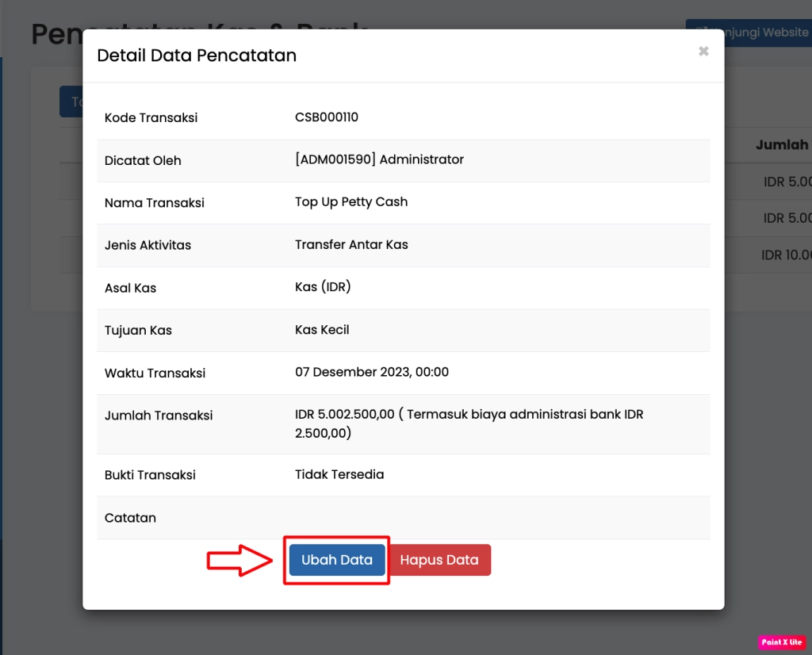Image resolution: width=812 pixels, height=655 pixels.
Task: Click the red arrow annotation beside Ubah Data
Action: point(239,560)
